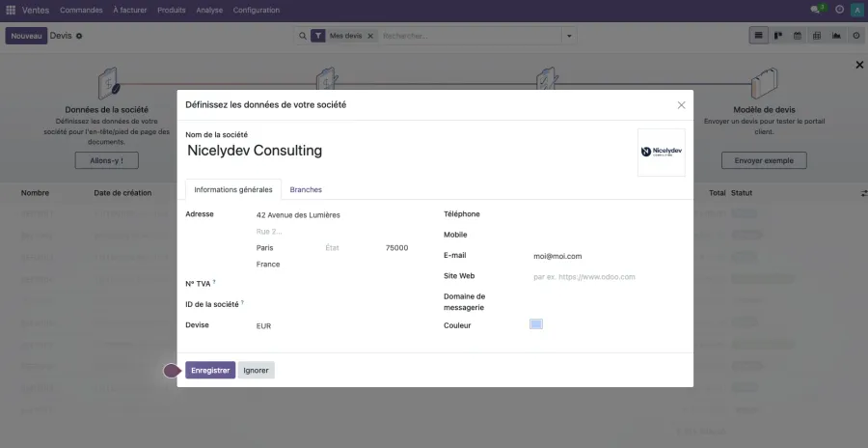Screen dimensions: 868x448
Task: Click the Enregistrer button
Action: pos(210,370)
